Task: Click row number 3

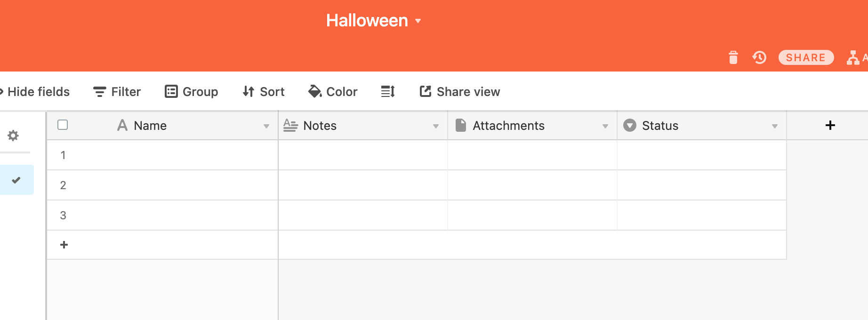Action: [x=63, y=216]
